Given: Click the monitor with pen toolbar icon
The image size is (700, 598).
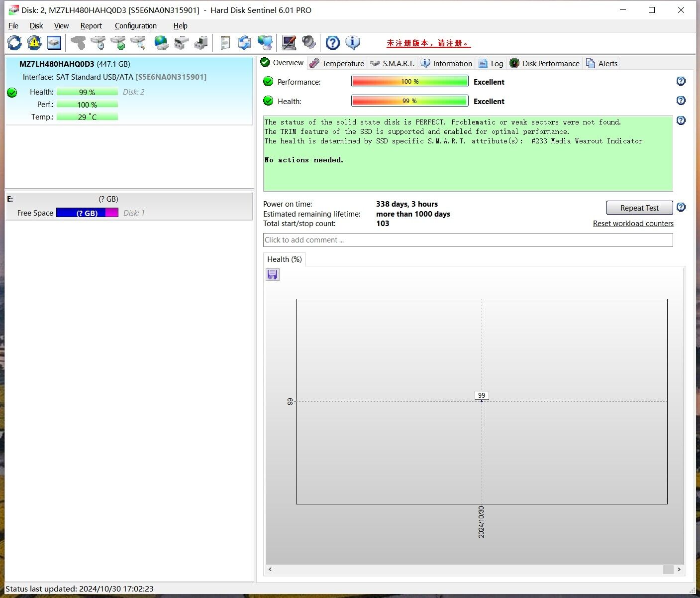Looking at the screenshot, I should (289, 43).
